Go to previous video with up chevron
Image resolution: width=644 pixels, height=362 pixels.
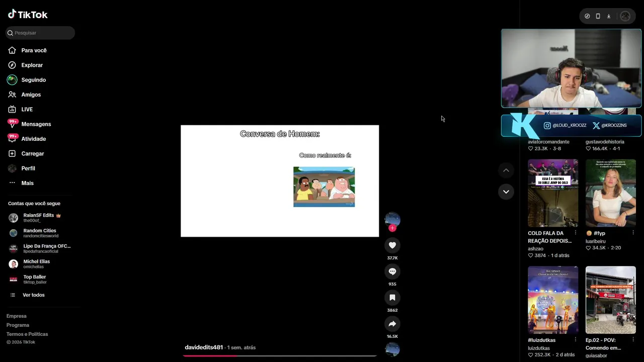[506, 170]
